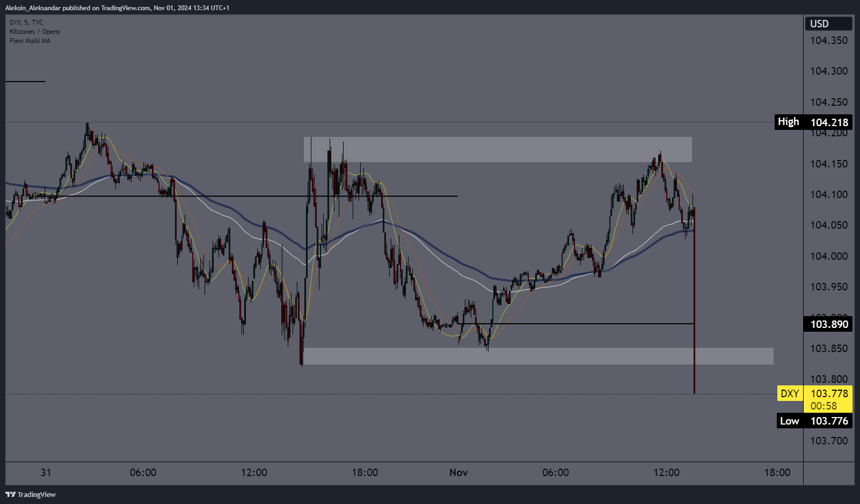Click the 103.850 price scale value
Viewport: 860px width, 504px height.
point(829,348)
